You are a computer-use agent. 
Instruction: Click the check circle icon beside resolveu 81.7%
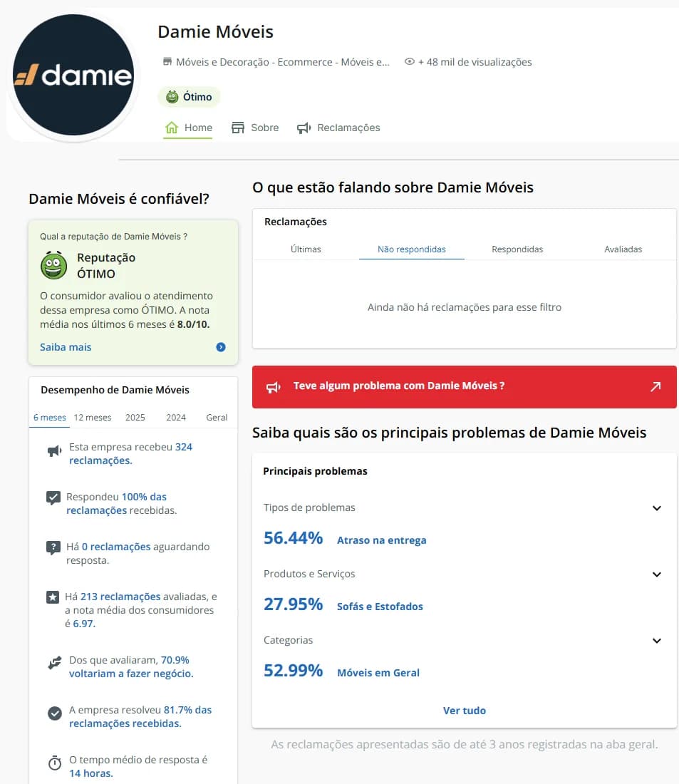(x=54, y=713)
